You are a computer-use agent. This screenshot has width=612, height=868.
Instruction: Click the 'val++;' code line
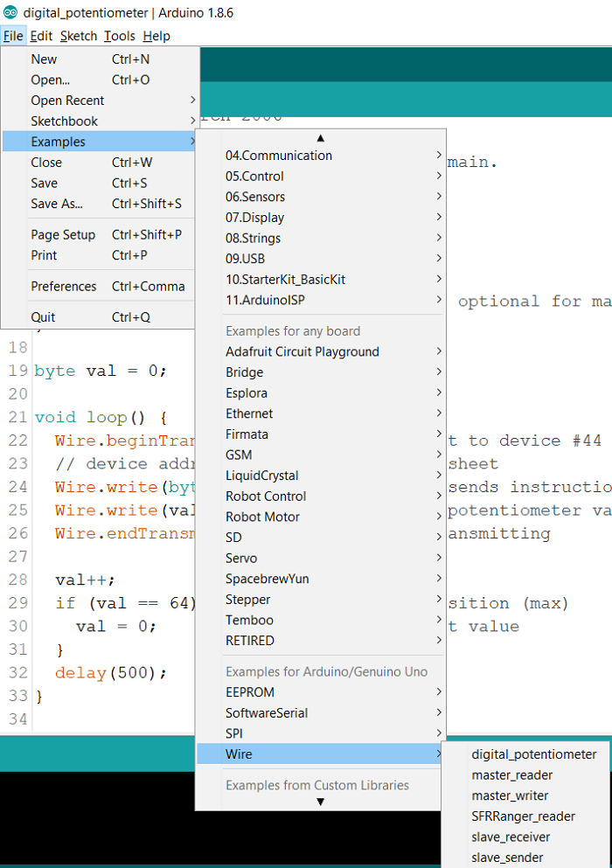86,580
